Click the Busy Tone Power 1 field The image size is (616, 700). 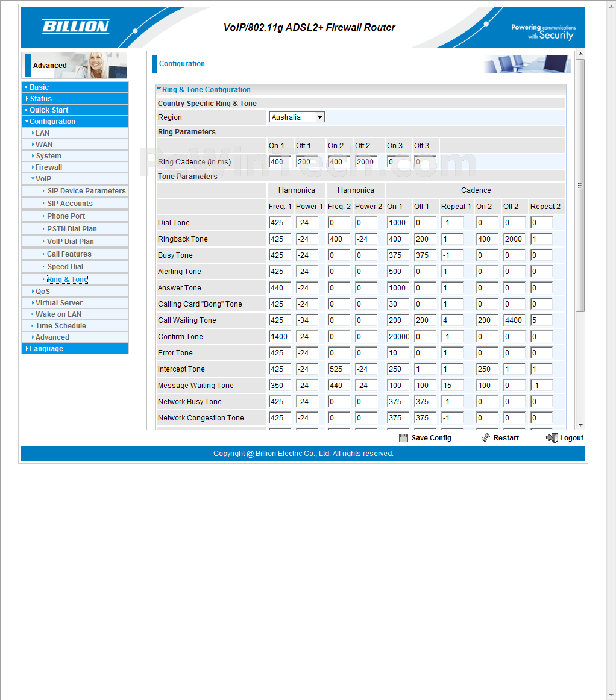[307, 255]
